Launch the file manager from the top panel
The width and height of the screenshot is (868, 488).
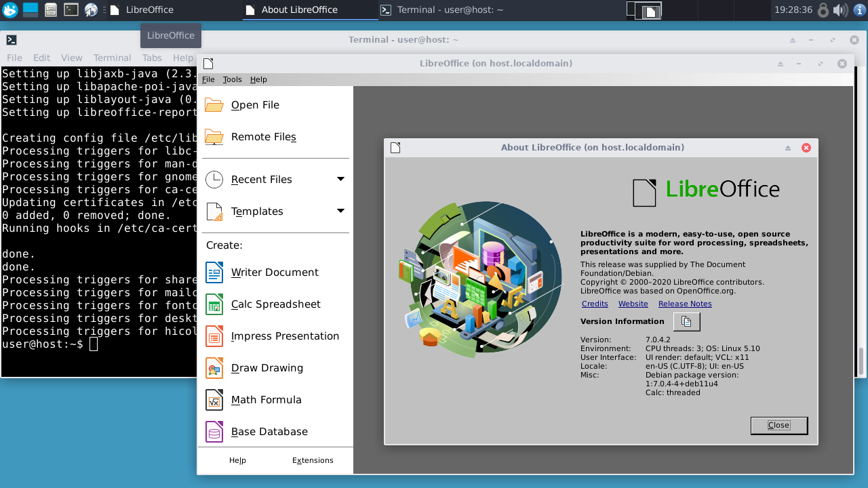(x=51, y=9)
